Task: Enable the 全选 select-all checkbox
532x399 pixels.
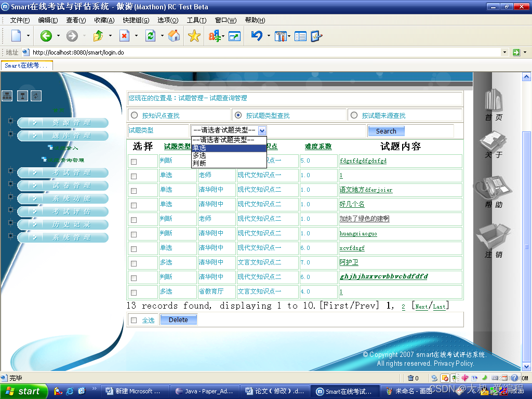Action: 134,320
